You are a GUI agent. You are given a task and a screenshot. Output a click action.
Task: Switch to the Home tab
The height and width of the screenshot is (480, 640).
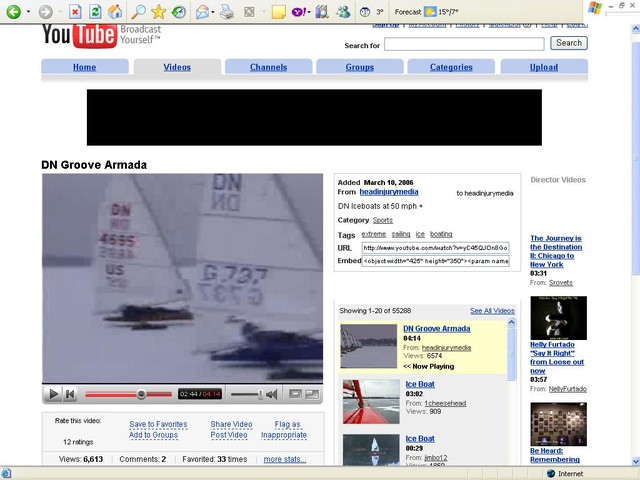(x=84, y=67)
